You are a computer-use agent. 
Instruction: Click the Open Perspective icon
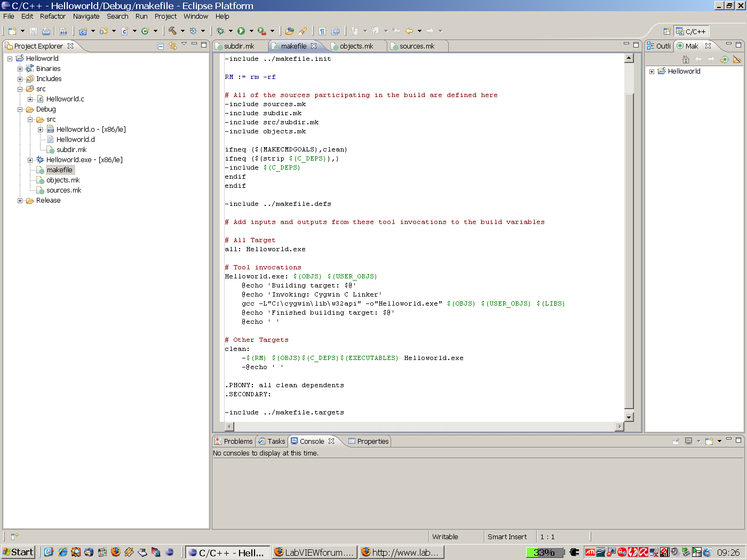coord(666,31)
